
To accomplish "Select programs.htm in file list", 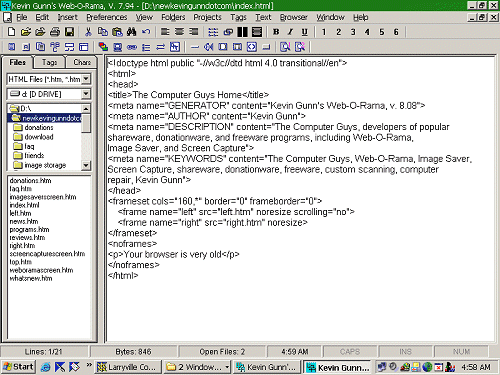I will [29, 229].
